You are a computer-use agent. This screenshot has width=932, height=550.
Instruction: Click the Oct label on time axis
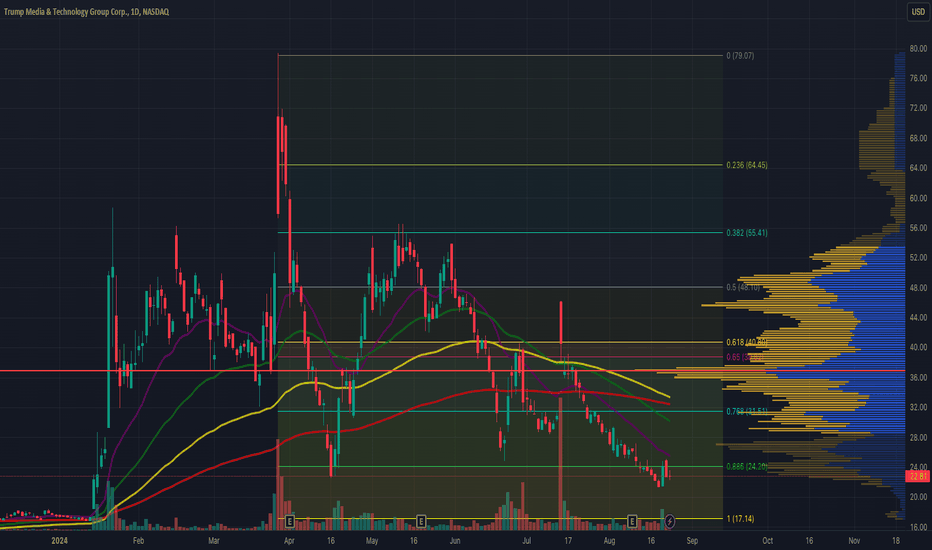(767, 541)
